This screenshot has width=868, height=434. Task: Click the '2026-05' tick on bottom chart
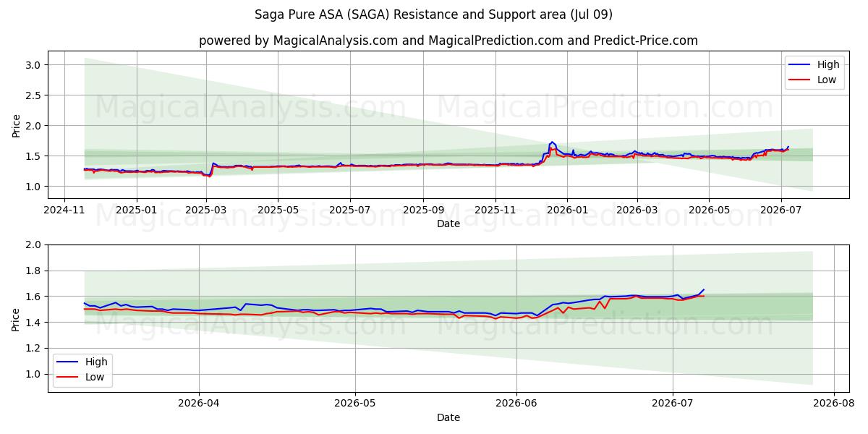pos(357,404)
